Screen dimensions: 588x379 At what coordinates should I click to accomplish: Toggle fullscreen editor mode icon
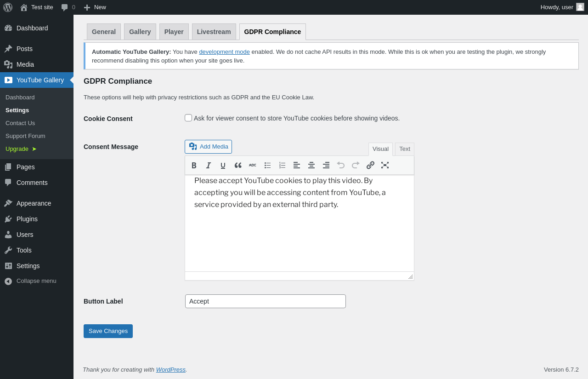pos(385,165)
